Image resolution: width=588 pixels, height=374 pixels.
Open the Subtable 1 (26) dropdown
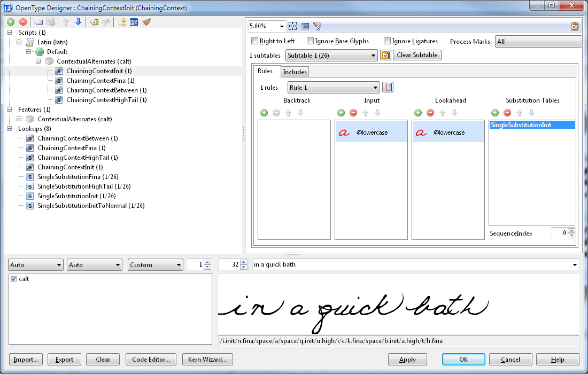(331, 56)
